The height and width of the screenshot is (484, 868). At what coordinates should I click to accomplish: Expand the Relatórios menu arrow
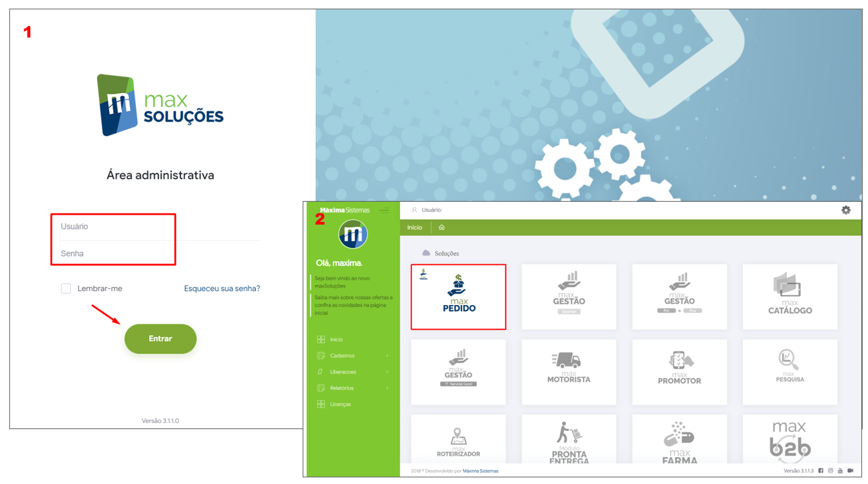pos(387,388)
